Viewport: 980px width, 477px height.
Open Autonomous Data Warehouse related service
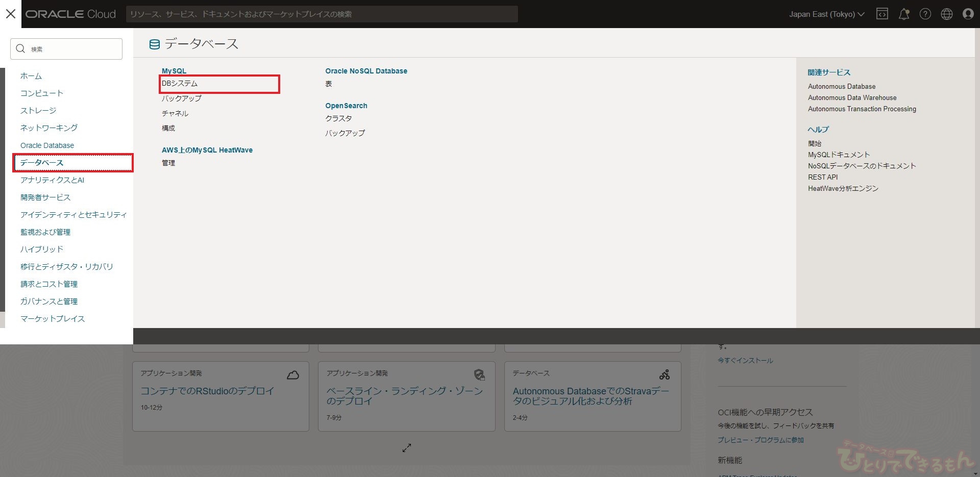pos(852,98)
